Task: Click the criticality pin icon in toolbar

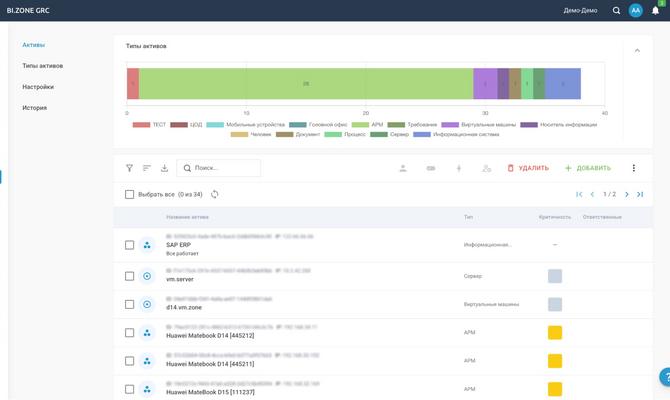Action: (x=458, y=168)
